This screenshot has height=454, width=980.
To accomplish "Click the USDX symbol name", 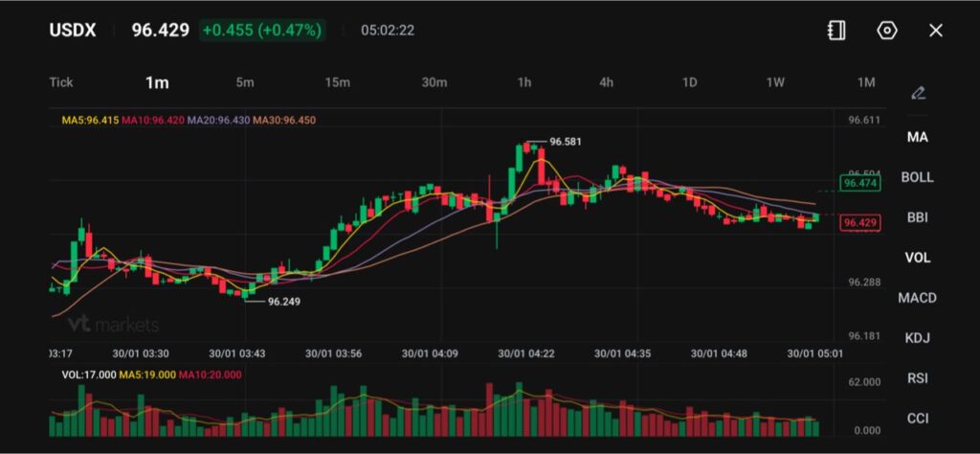I will (73, 31).
